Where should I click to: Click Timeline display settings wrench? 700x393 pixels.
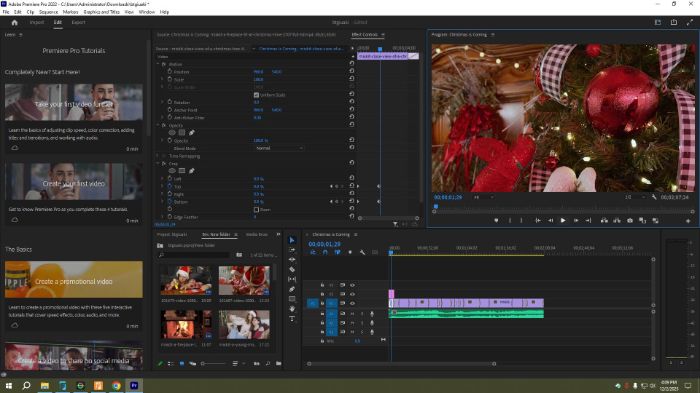[x=362, y=252]
